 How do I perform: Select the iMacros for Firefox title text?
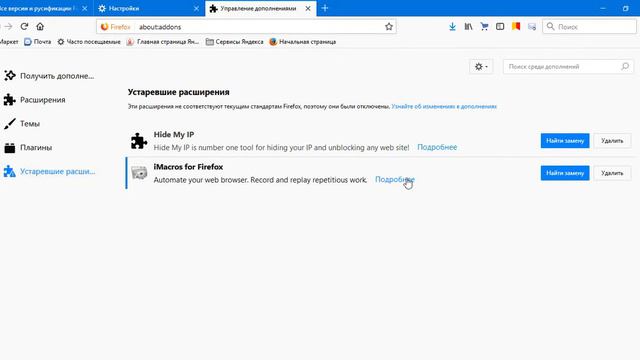pyautogui.click(x=188, y=167)
